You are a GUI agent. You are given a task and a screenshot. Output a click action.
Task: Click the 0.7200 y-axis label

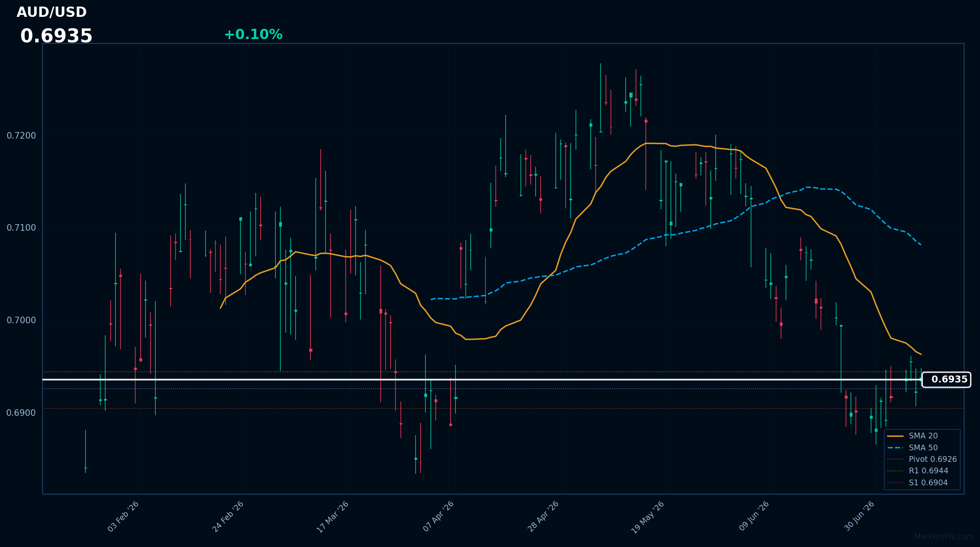pyautogui.click(x=21, y=136)
